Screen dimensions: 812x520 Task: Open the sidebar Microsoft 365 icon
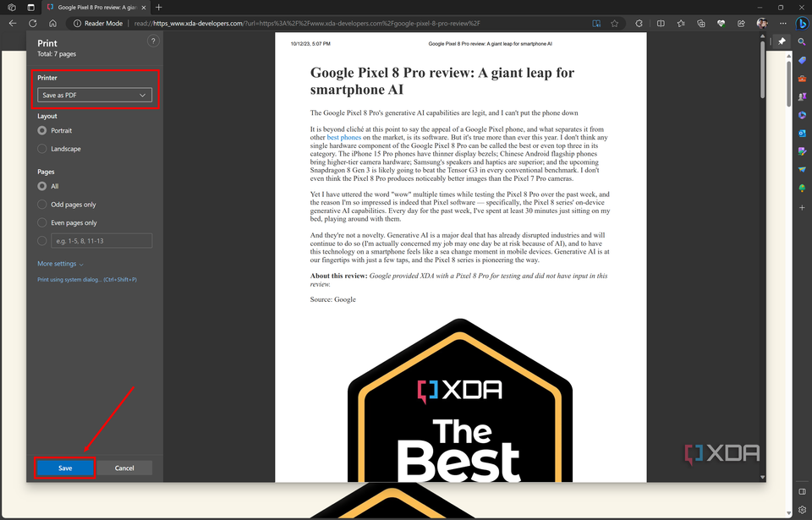point(802,115)
